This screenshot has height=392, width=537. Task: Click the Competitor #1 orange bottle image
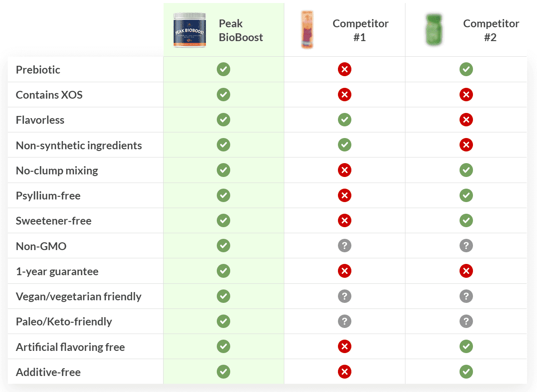pyautogui.click(x=307, y=30)
